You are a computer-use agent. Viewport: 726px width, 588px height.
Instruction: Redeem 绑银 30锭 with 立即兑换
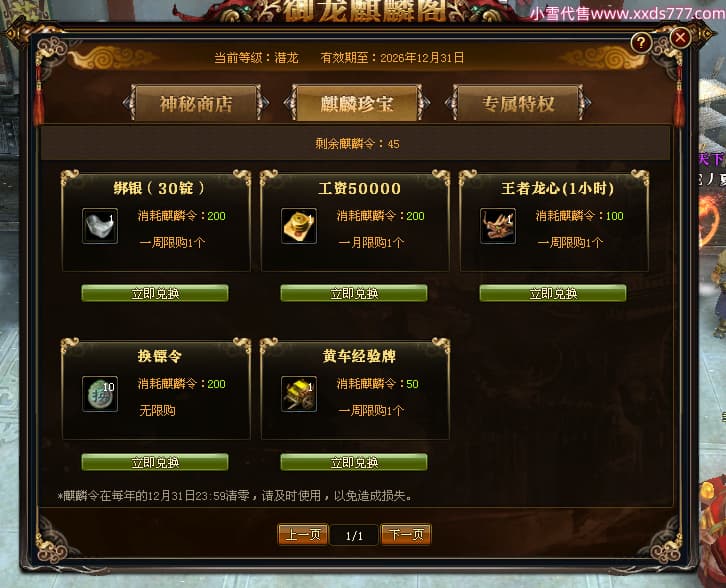click(x=155, y=293)
